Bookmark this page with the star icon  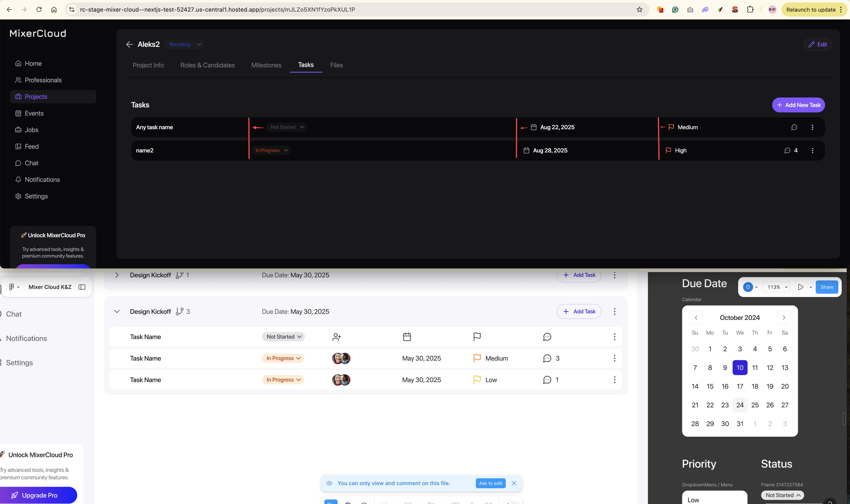(x=639, y=10)
